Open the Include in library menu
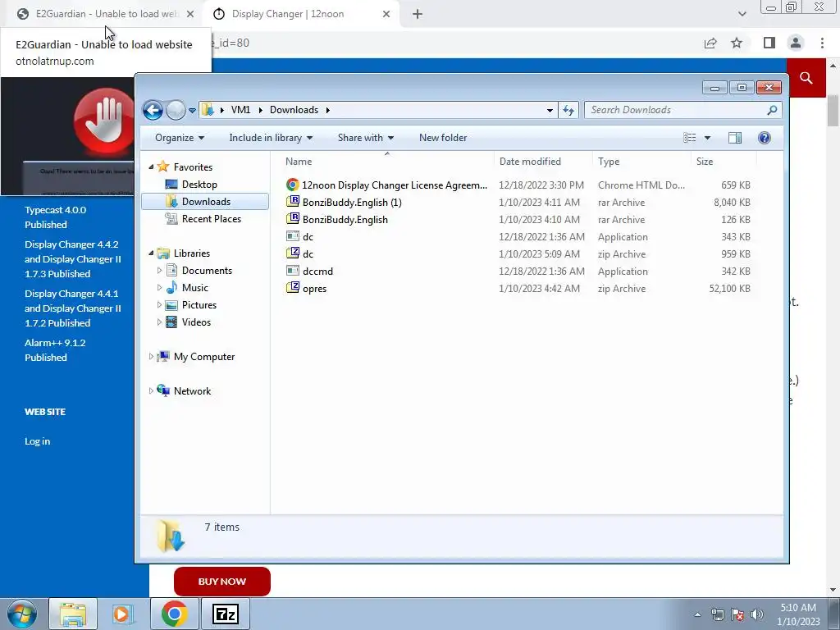 click(x=271, y=138)
